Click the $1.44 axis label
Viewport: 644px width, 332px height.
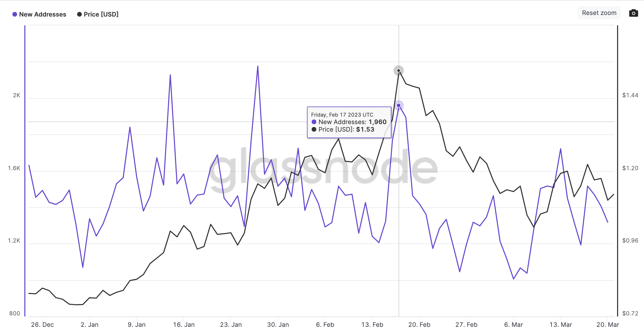pos(630,95)
